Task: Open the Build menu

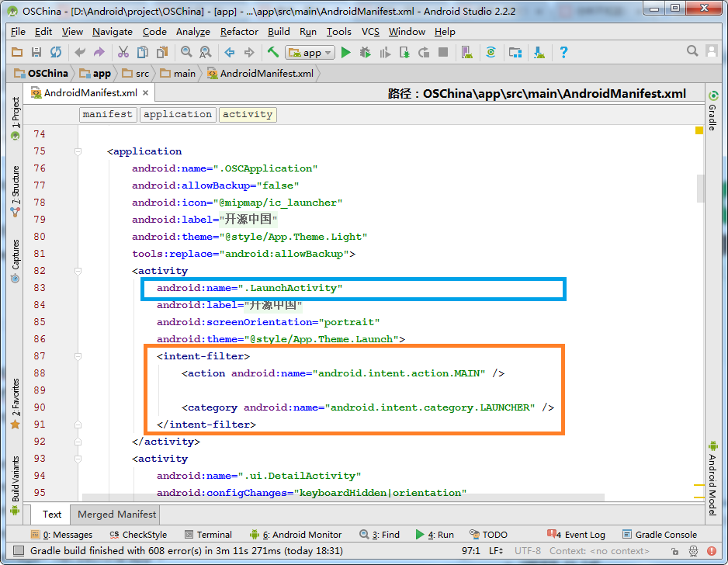Action: [x=279, y=32]
